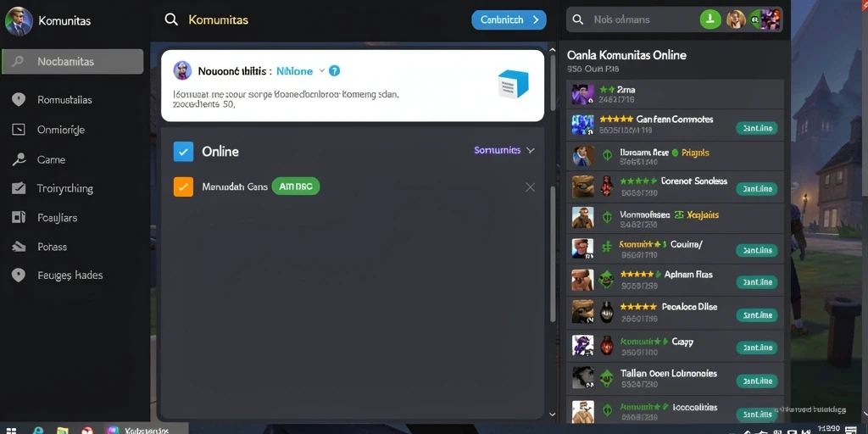Click the green AM nsc badge

pos(296,186)
